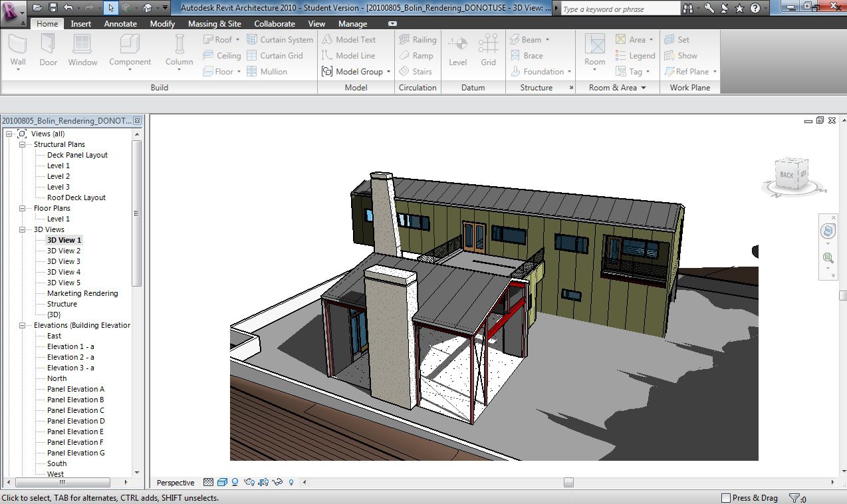
Task: Click the project browser vertical scrollbar
Action: [137, 213]
